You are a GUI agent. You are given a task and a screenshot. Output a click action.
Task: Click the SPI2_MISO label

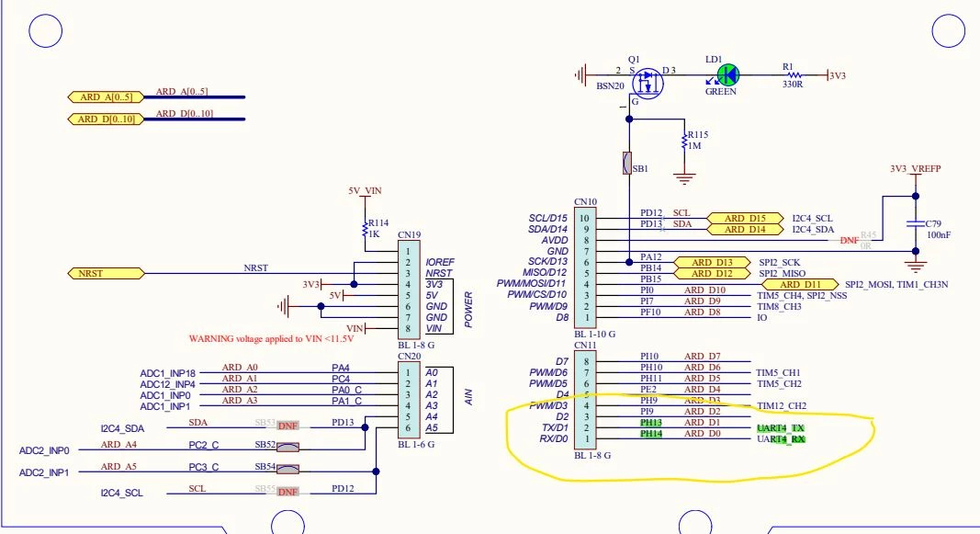tap(782, 273)
